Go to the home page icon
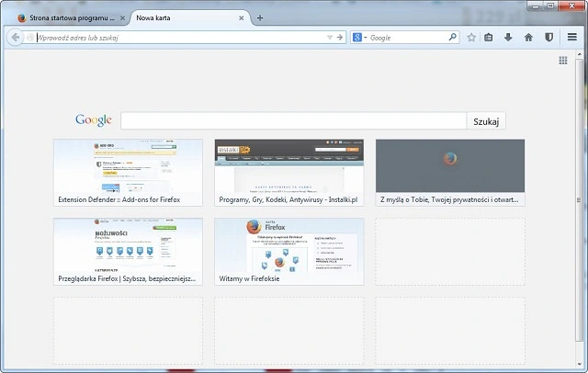Screen dimensions: 588x373 click(528, 38)
